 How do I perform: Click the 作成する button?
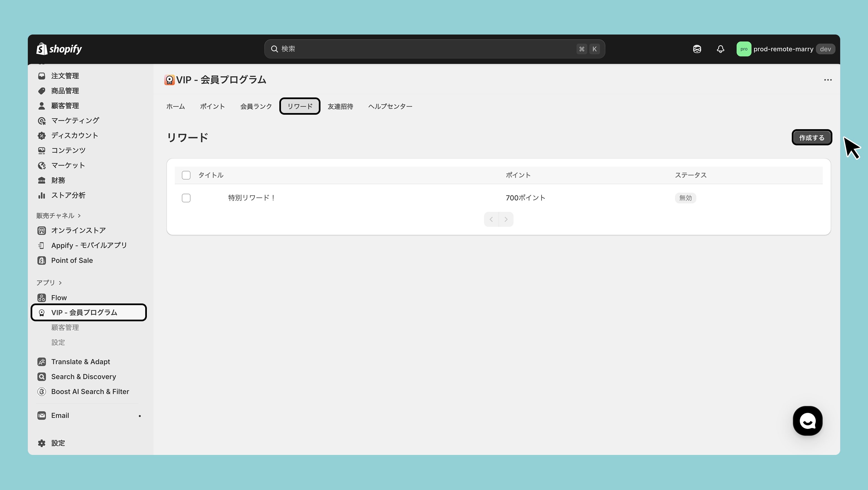coord(812,138)
